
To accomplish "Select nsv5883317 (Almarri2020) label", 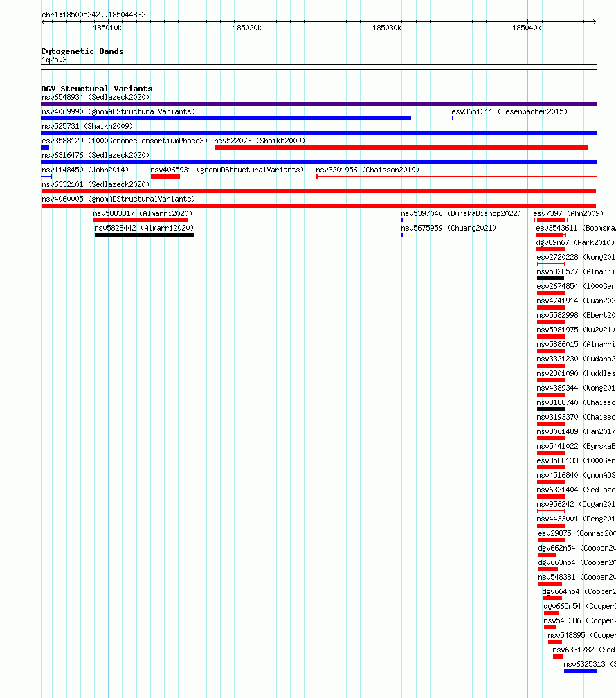I will pyautogui.click(x=143, y=214).
